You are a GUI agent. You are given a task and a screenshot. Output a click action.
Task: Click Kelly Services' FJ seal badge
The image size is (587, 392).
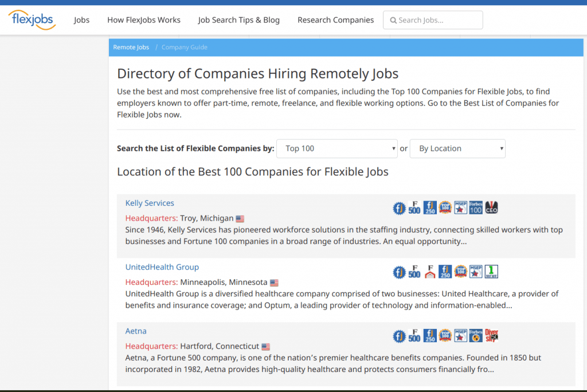399,208
